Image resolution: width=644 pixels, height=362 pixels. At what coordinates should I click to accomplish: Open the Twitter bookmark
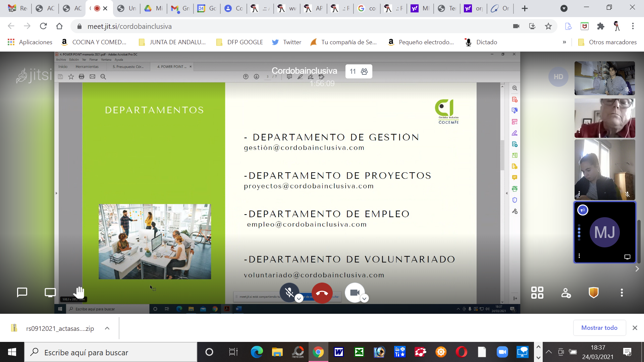point(287,42)
